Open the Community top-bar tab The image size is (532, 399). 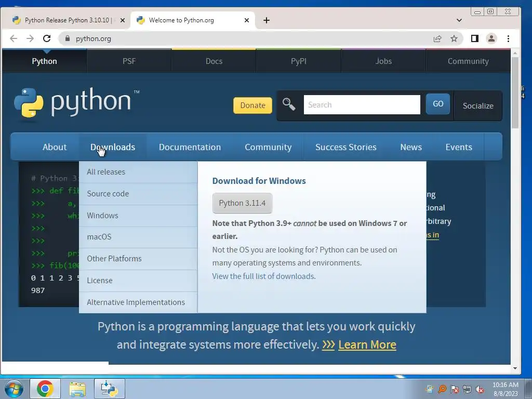click(468, 61)
